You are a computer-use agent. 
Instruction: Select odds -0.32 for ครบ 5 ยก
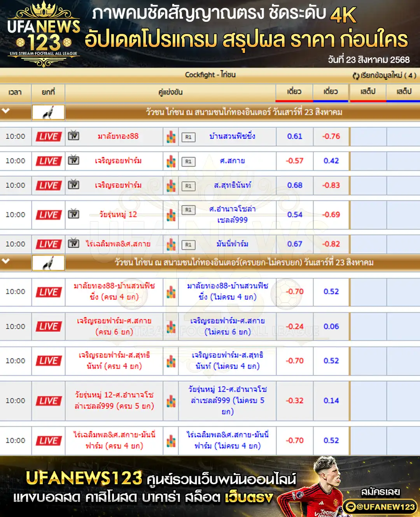pyautogui.click(x=294, y=400)
